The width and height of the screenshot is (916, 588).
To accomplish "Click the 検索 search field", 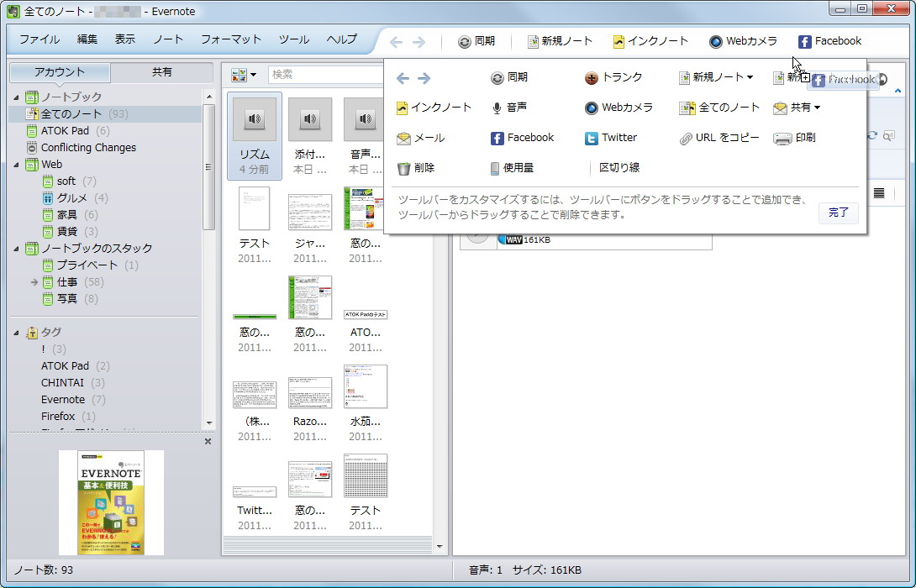I will tap(326, 75).
